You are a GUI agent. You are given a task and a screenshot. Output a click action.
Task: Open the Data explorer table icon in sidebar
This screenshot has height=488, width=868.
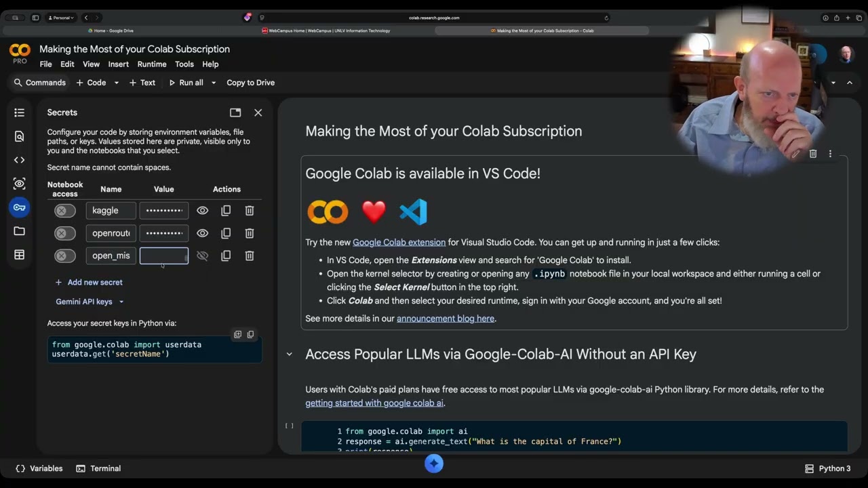click(x=19, y=255)
